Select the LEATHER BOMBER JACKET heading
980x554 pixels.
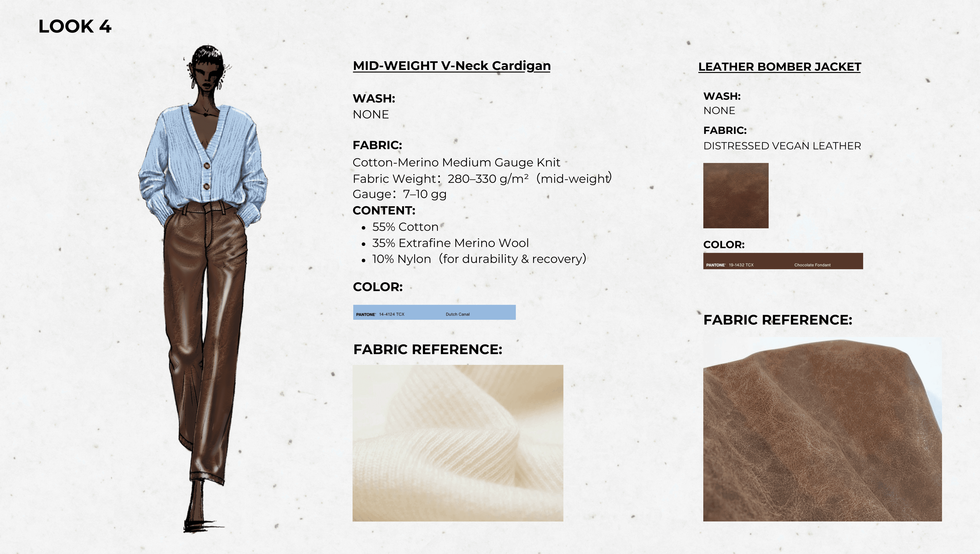780,67
